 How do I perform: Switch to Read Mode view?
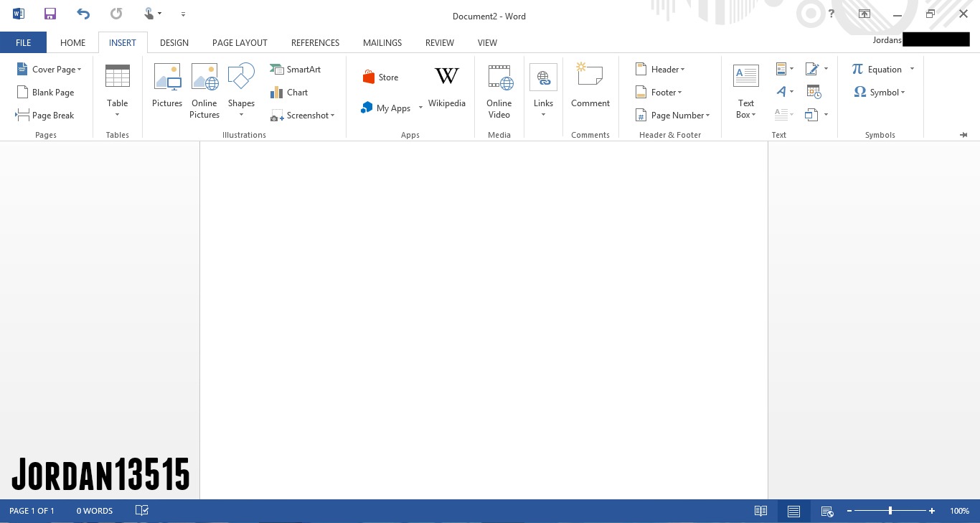pos(760,511)
